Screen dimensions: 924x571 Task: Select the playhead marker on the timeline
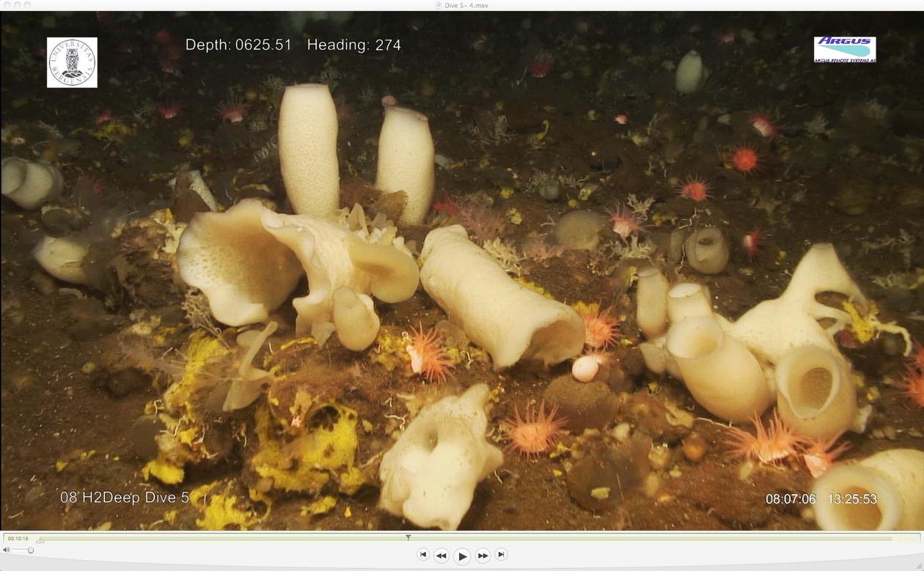coord(408,537)
